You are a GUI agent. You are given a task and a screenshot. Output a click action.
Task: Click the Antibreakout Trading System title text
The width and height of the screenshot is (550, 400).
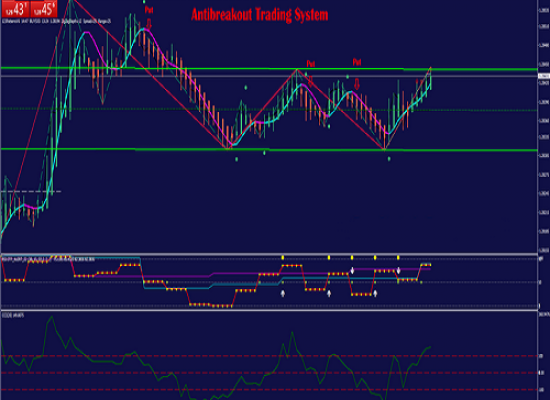point(260,15)
